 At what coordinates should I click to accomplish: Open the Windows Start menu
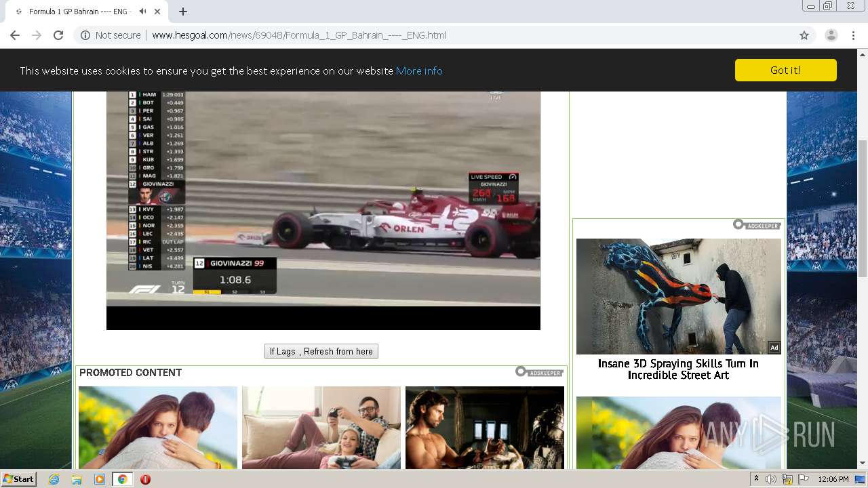click(18, 479)
